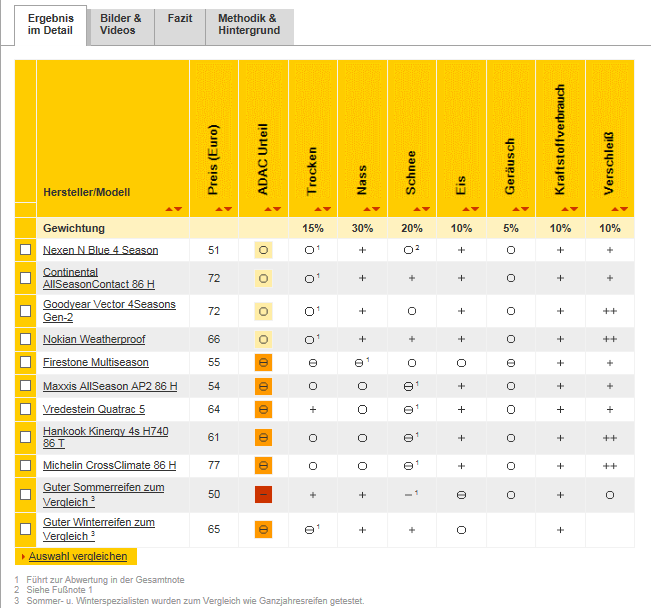Check Guter Sommerreifen checkbox

click(26, 494)
